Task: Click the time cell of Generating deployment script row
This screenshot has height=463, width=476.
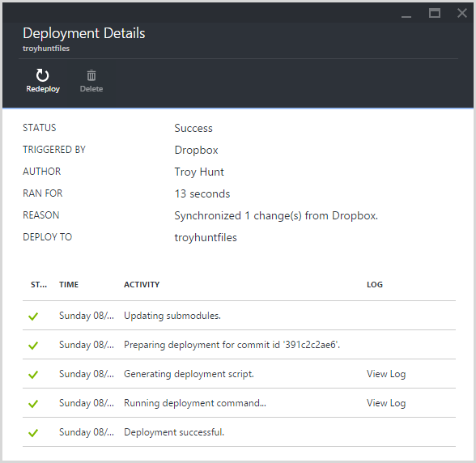Action: tap(87, 374)
